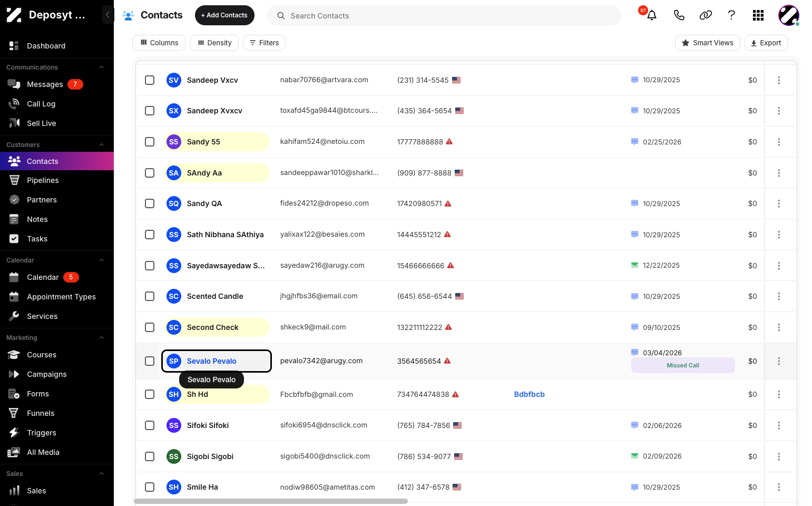Click the phone dialer icon in header

pyautogui.click(x=679, y=15)
